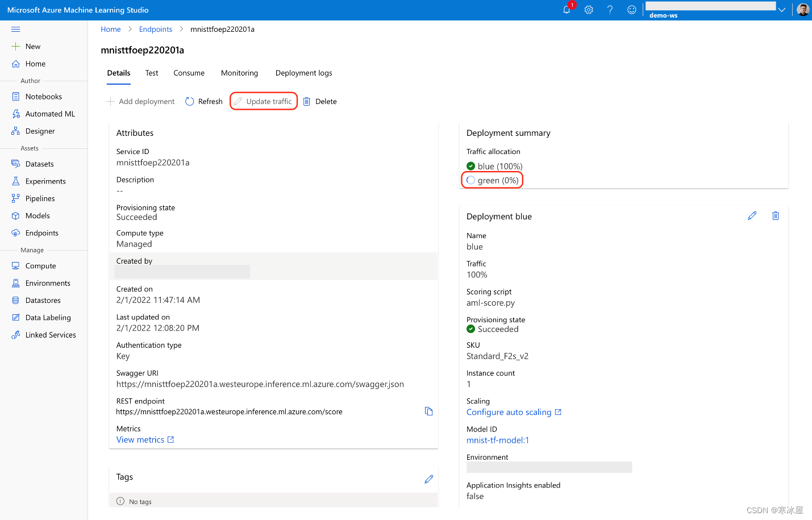812x520 pixels.
Task: Click Update traffic button
Action: tap(264, 102)
